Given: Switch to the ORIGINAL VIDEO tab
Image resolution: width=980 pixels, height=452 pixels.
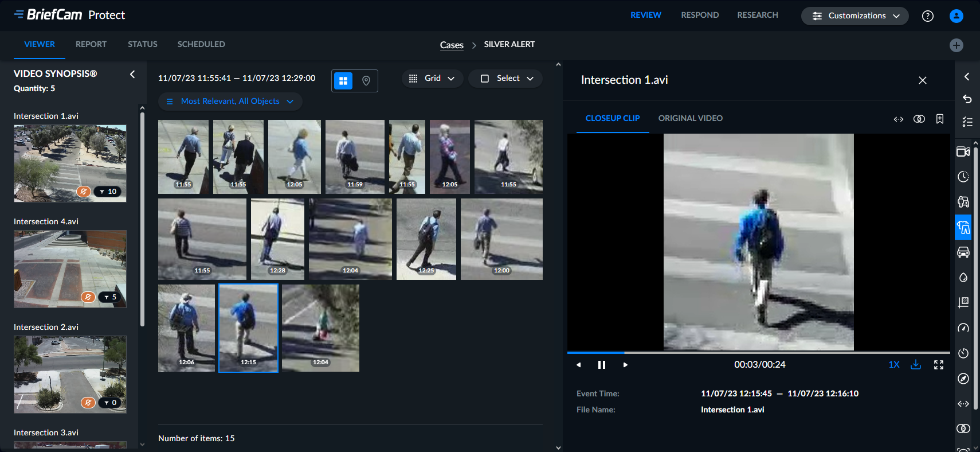Looking at the screenshot, I should 690,118.
